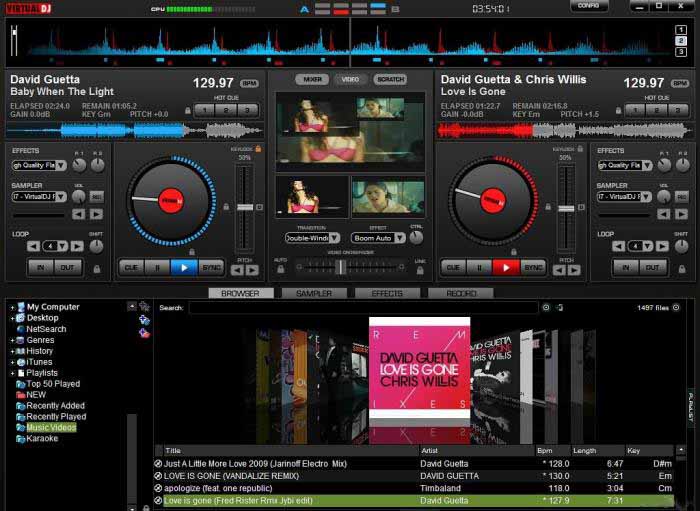Open the BROWSER tab
700x511 pixels.
pyautogui.click(x=241, y=294)
